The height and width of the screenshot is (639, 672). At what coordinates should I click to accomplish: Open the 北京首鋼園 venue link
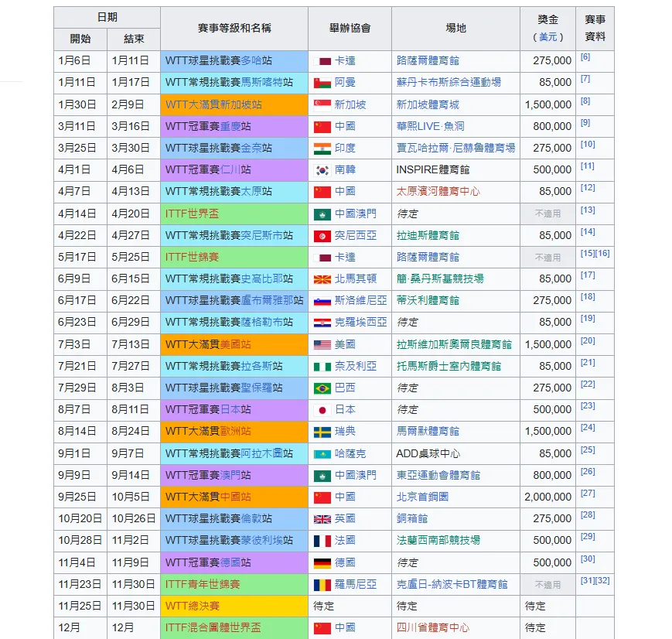click(x=422, y=497)
